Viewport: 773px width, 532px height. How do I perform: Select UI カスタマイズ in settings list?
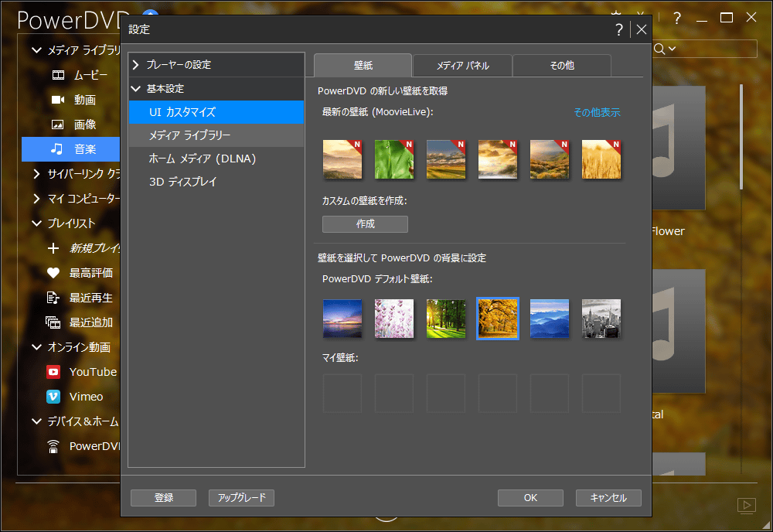[216, 112]
